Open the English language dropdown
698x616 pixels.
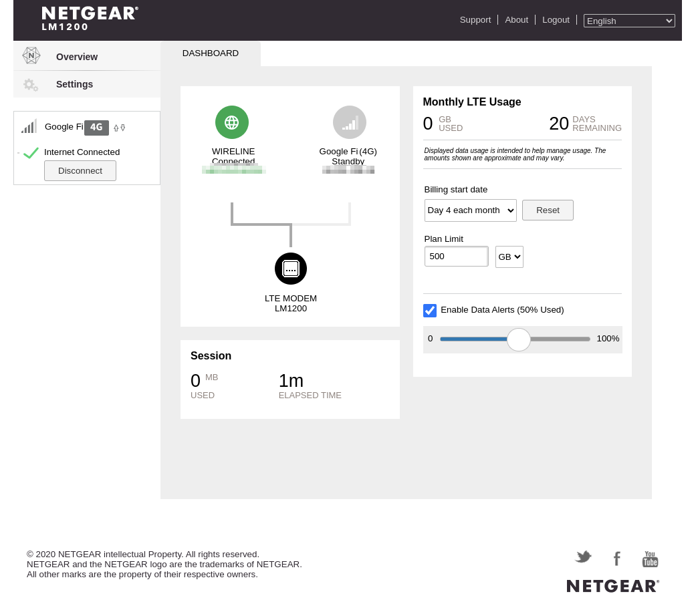point(628,21)
